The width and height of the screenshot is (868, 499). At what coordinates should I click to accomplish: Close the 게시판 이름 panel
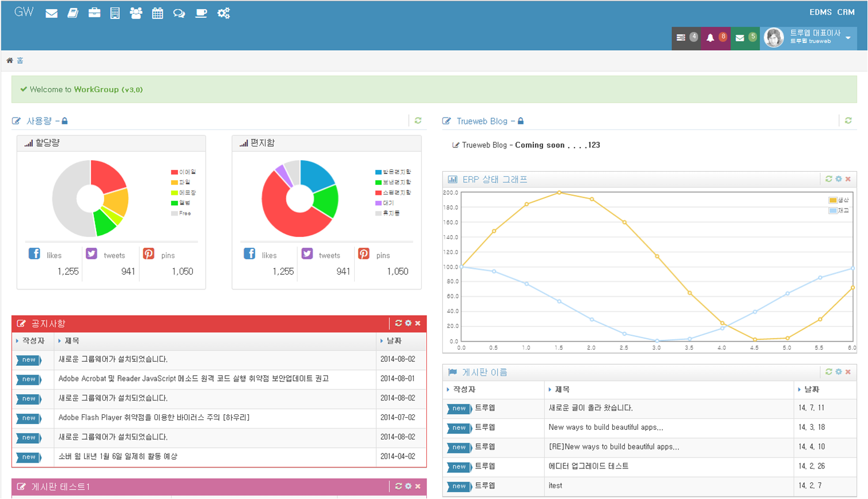(x=848, y=372)
